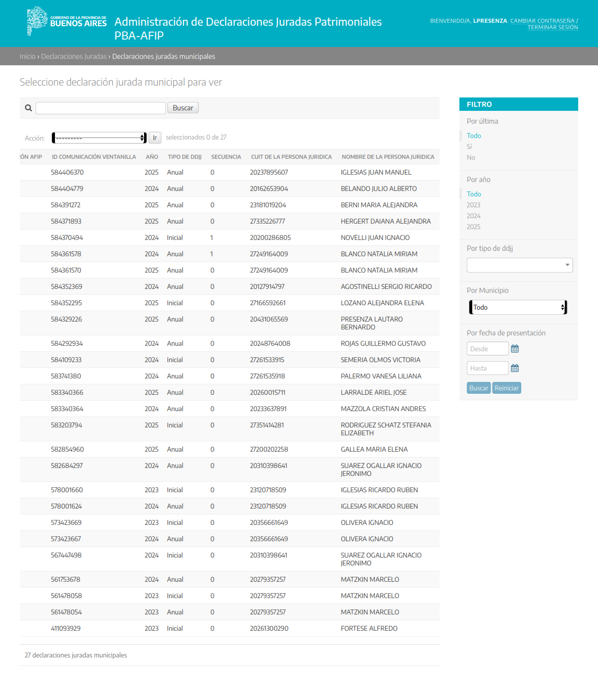Sort by the Año column header

pyautogui.click(x=151, y=157)
